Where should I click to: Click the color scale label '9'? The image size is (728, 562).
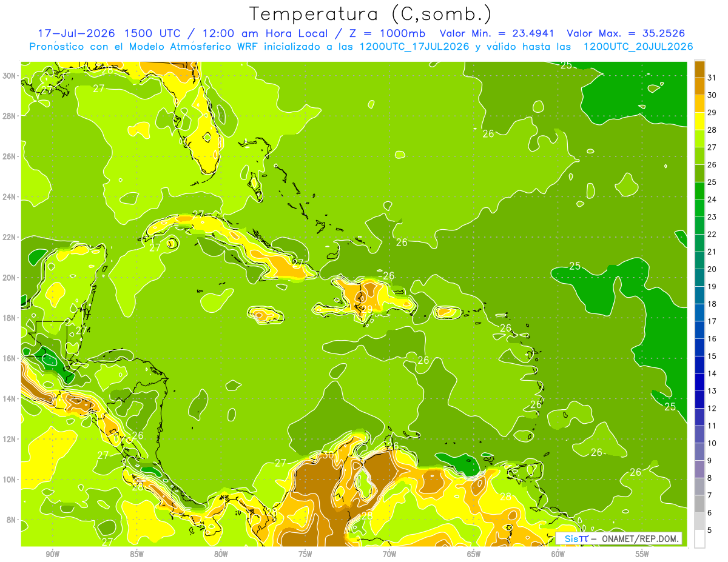[x=710, y=461]
